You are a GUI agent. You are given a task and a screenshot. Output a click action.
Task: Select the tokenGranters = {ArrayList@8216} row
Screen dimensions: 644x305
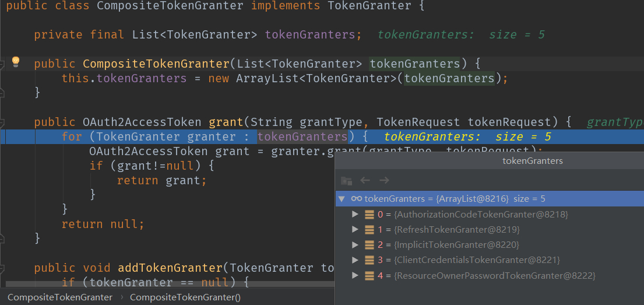[490, 198]
